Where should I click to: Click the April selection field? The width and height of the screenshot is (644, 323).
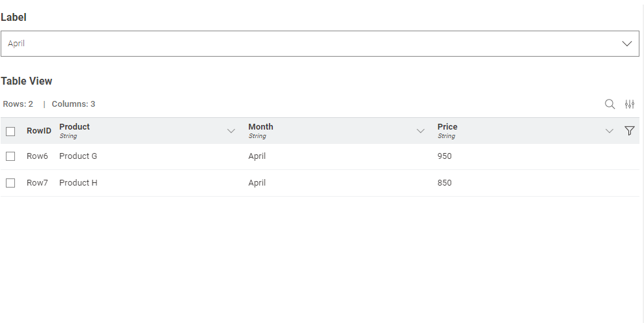coord(320,44)
